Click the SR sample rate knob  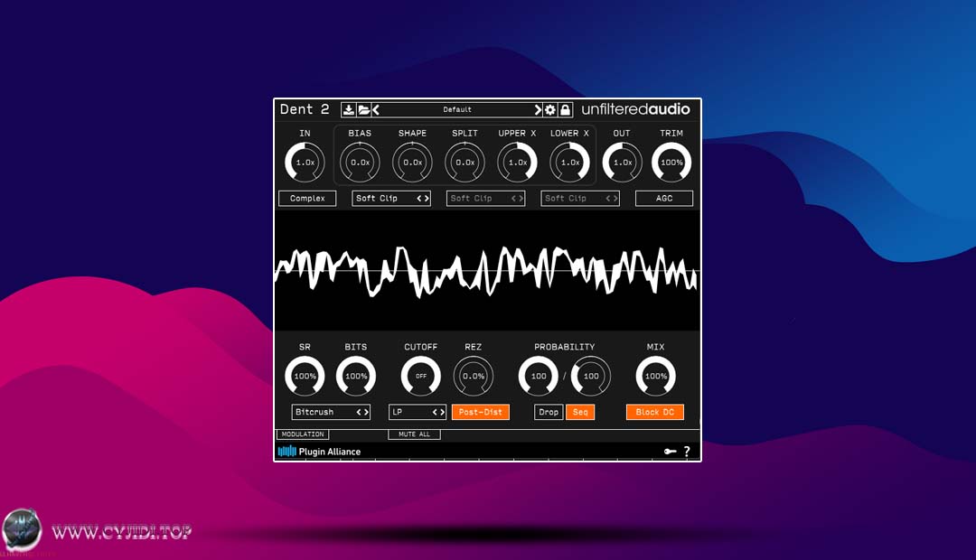pos(305,376)
